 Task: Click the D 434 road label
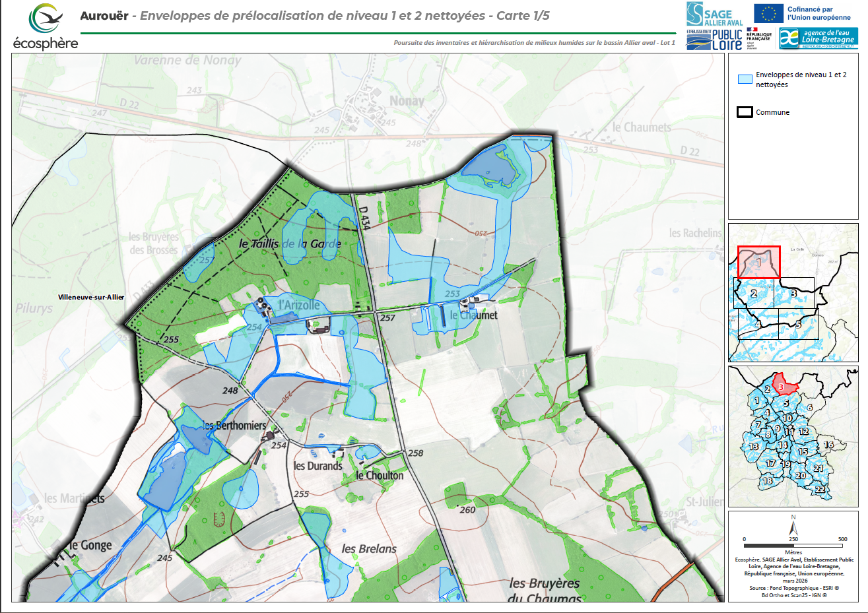pos(363,218)
